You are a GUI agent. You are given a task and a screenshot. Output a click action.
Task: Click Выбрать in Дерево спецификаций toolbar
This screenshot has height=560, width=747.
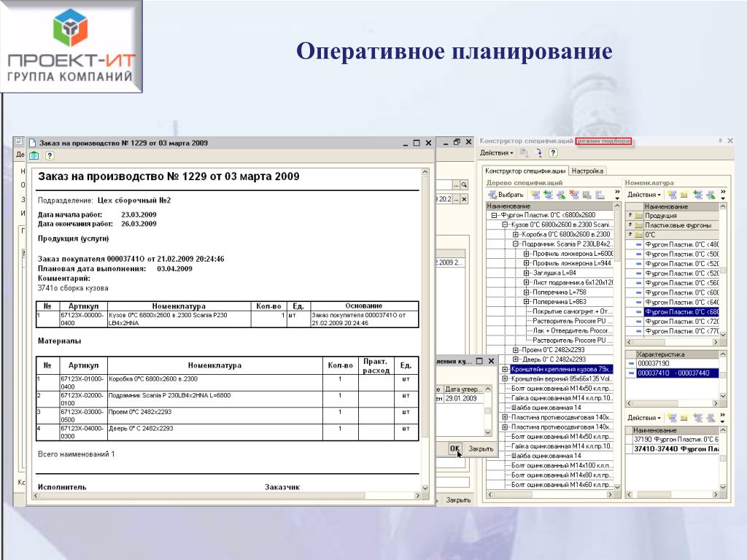click(x=506, y=195)
